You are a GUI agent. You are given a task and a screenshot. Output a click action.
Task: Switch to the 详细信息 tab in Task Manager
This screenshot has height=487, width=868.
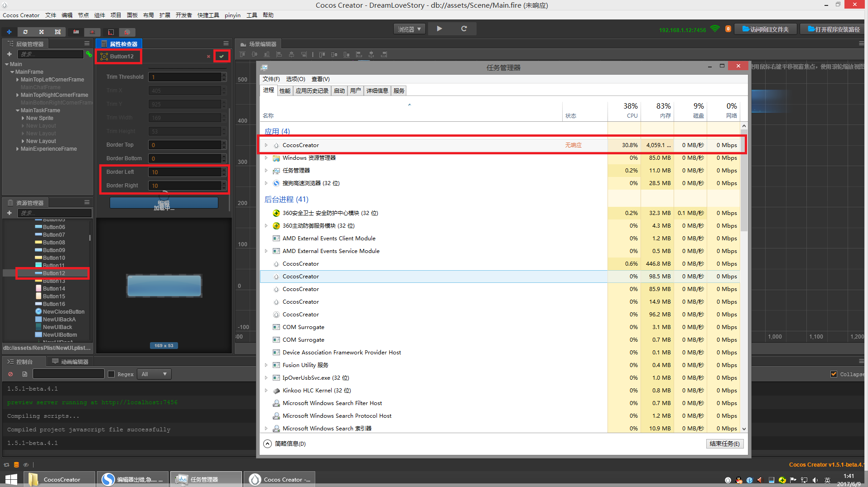coord(377,91)
